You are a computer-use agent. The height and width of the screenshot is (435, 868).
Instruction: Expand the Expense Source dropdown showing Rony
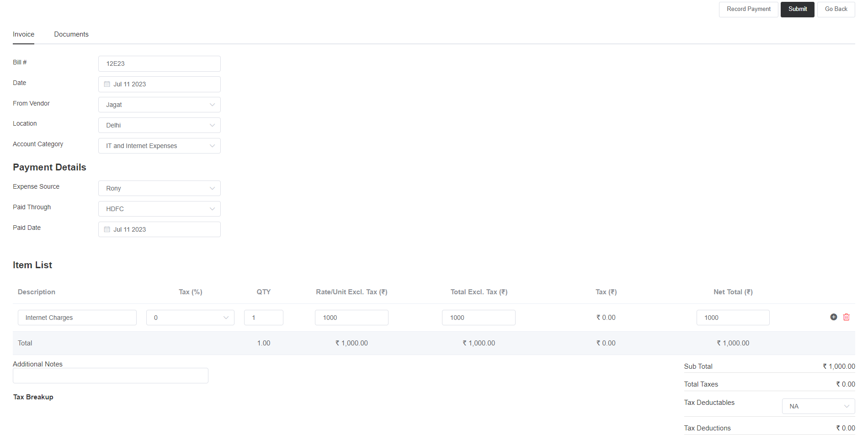point(159,188)
